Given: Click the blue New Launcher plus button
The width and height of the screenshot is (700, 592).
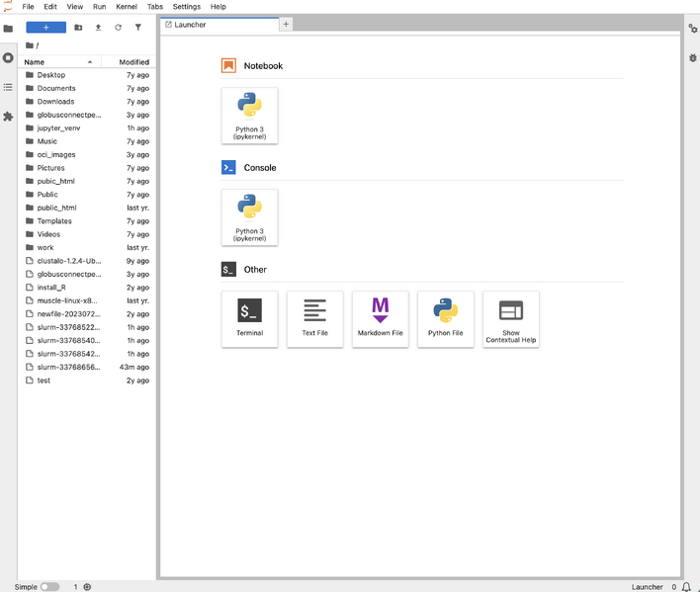Looking at the screenshot, I should [46, 28].
